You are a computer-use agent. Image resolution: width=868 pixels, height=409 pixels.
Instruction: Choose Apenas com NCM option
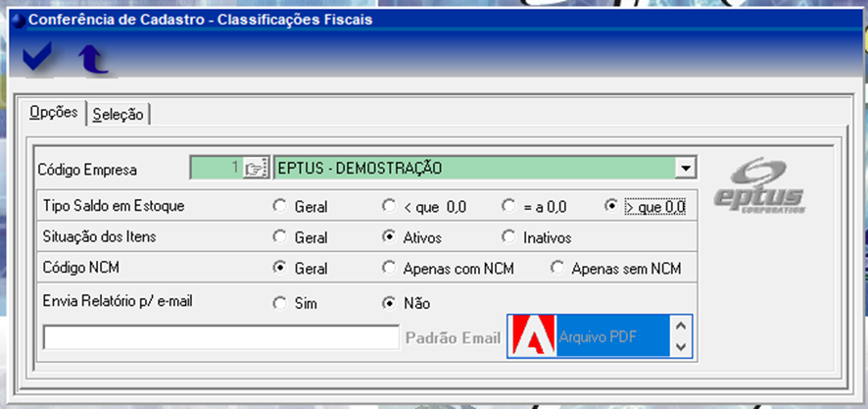click(x=389, y=268)
